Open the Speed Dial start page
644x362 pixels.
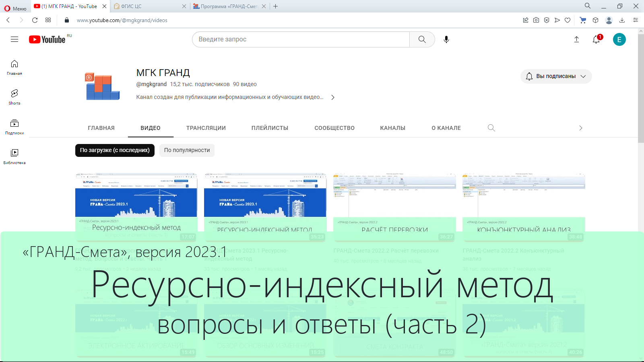click(x=48, y=20)
